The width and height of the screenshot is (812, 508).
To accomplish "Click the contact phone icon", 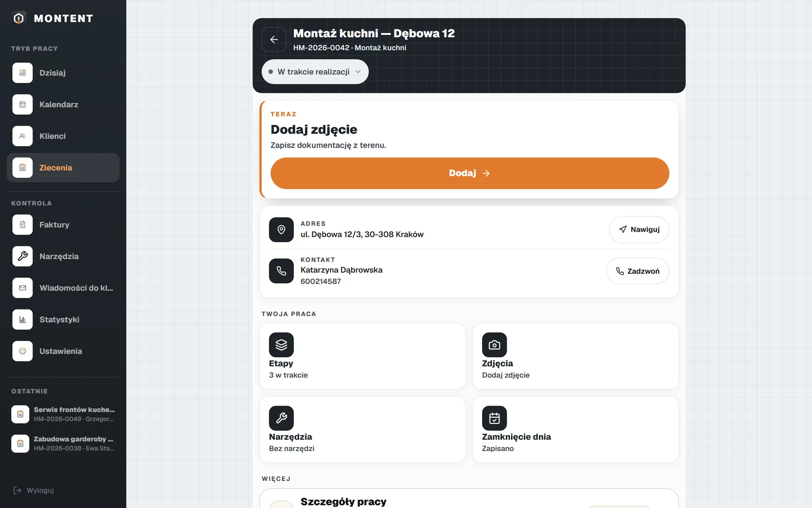I will coord(281,271).
